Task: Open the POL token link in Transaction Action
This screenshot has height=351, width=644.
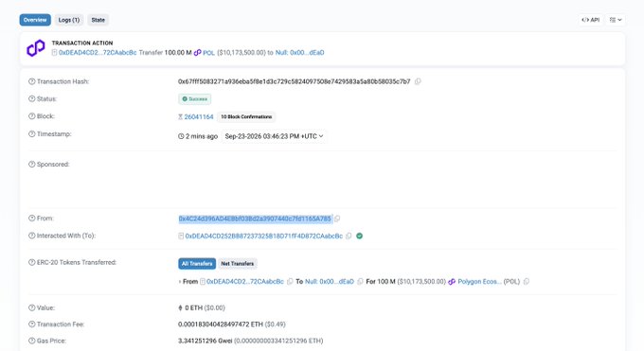Action: tap(208, 53)
